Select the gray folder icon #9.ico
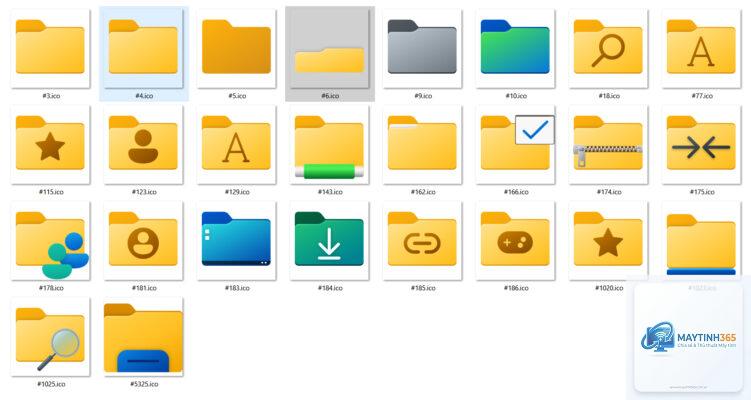Screen dimensions: 751x400 [422, 48]
